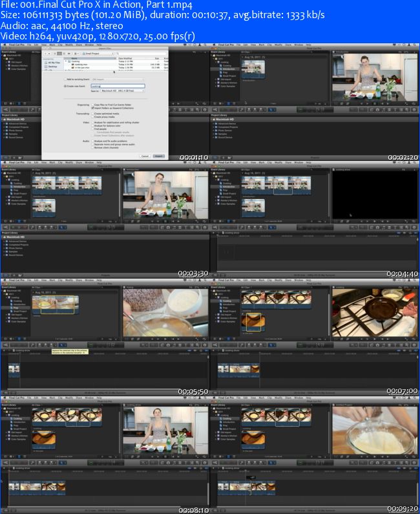Select the Add to existing Event option
The width and height of the screenshot is (420, 514).
coord(65,80)
